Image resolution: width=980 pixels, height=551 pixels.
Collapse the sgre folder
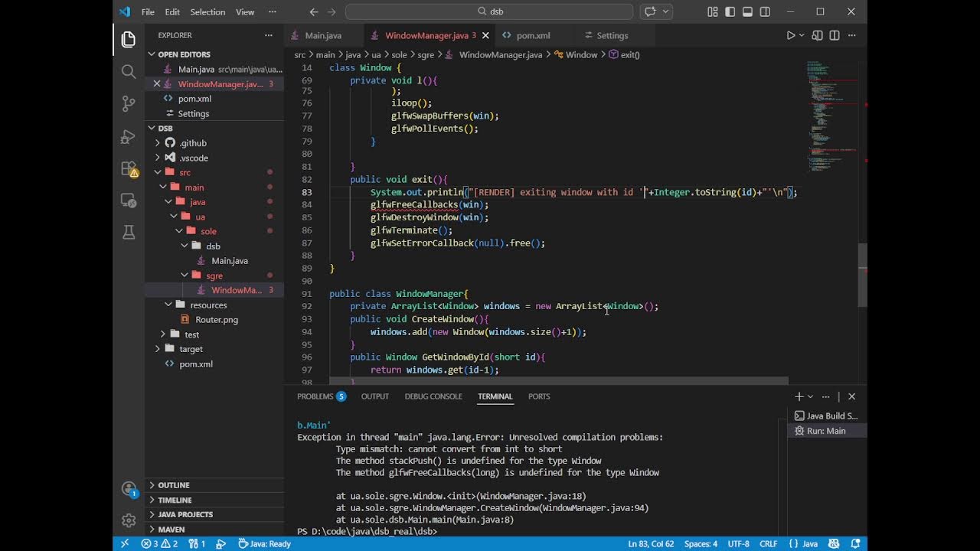214,275
